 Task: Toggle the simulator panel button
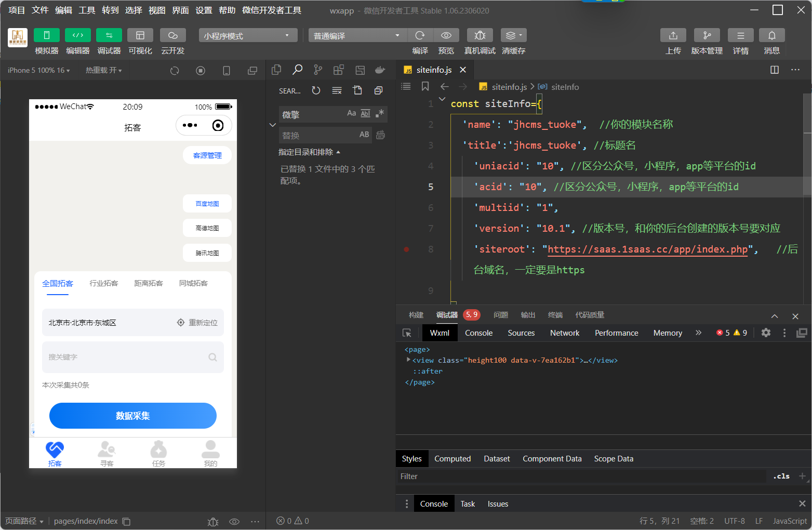[x=47, y=35]
